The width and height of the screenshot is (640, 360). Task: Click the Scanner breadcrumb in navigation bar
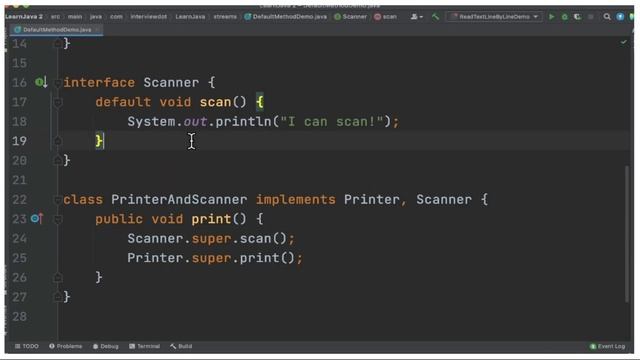click(x=351, y=17)
